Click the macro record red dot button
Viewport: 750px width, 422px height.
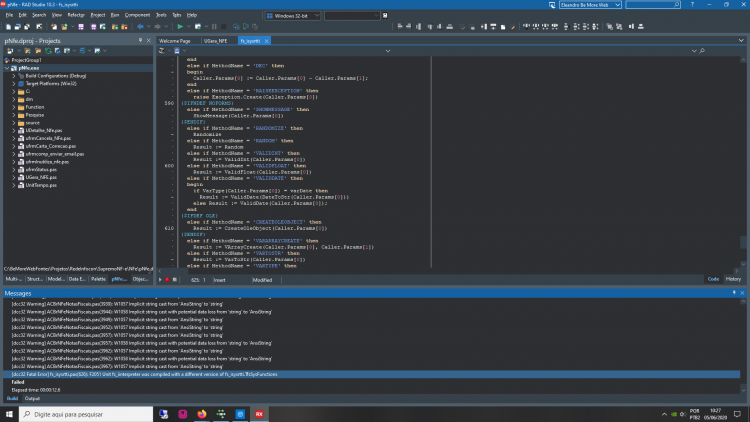167,280
